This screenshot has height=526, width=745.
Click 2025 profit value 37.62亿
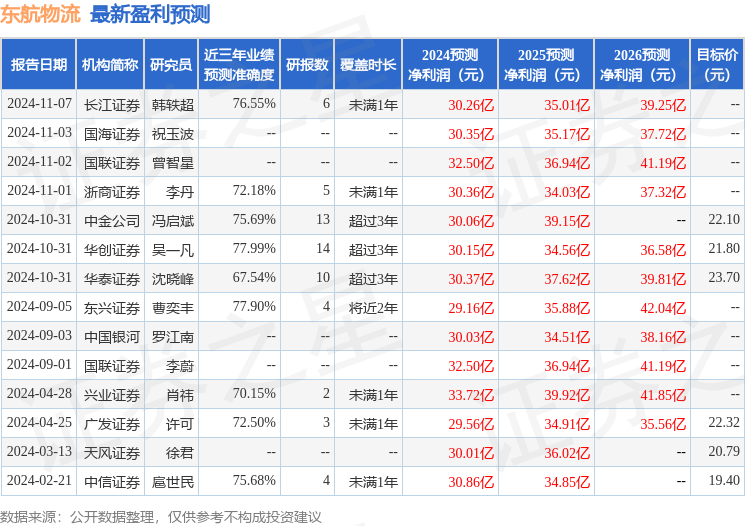point(567,279)
